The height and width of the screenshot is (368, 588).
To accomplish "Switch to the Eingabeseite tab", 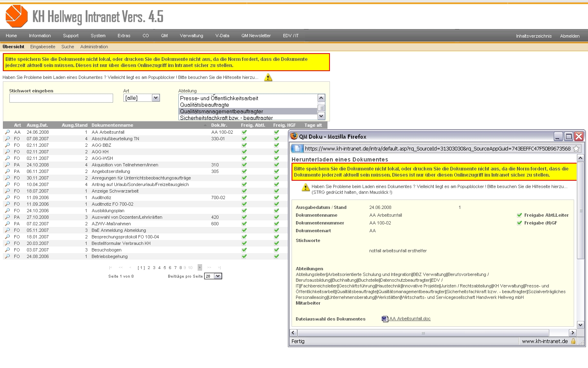I will click(42, 47).
